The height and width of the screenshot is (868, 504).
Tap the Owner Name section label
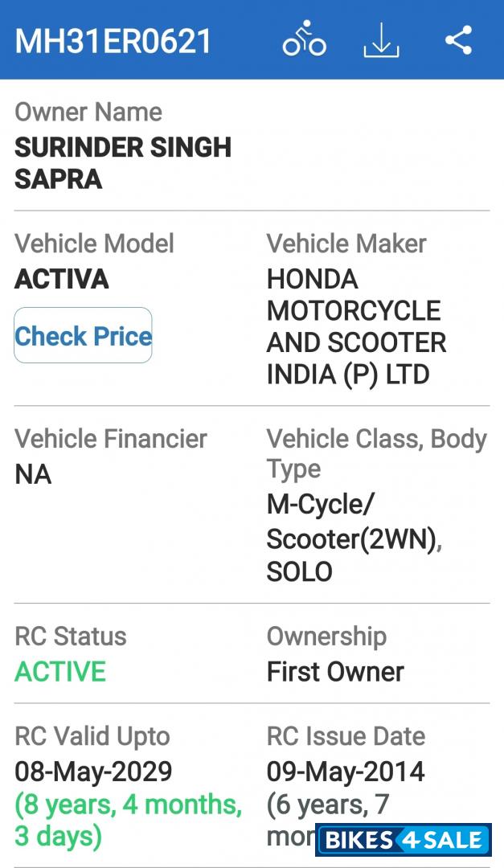(x=89, y=112)
